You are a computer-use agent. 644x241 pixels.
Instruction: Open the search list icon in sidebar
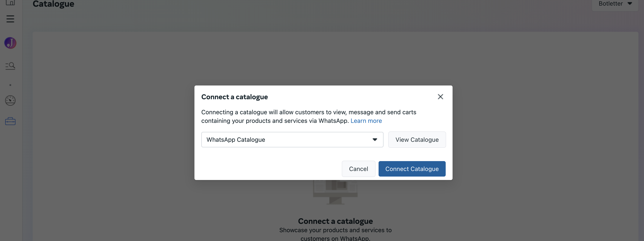click(x=10, y=66)
